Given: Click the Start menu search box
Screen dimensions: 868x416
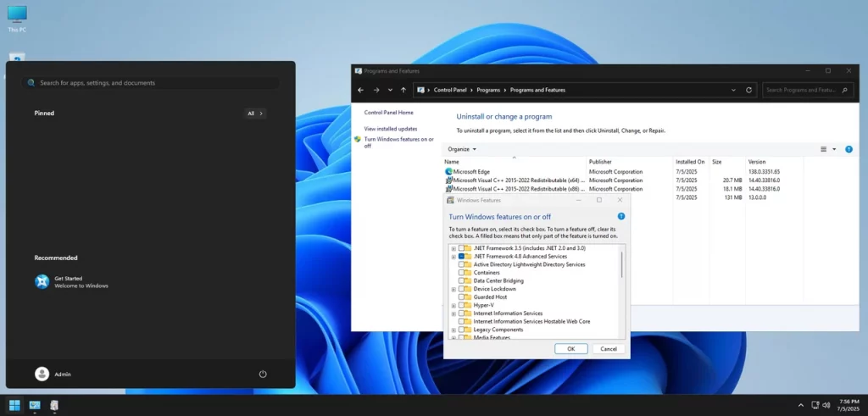Looking at the screenshot, I should (x=151, y=83).
